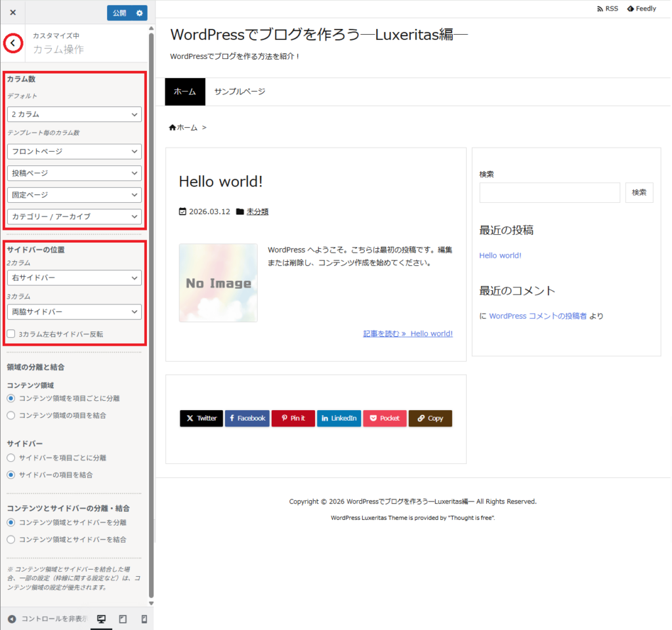Click the 公開 publish button

click(119, 12)
